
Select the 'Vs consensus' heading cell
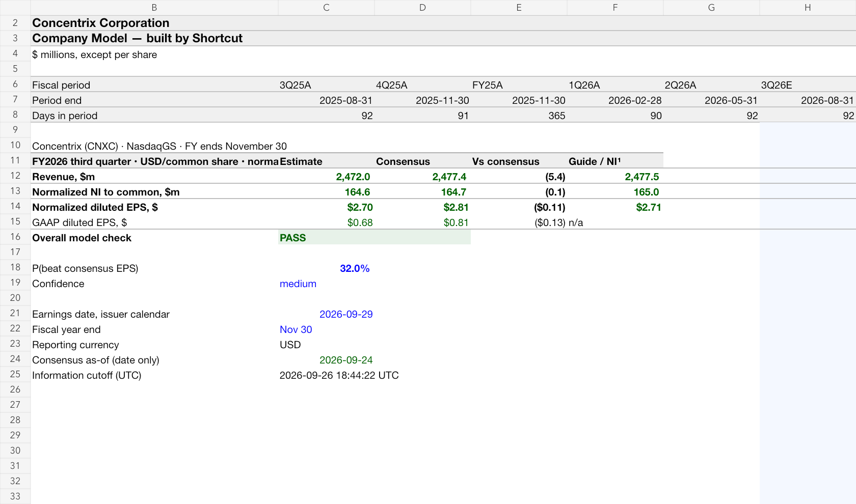click(x=519, y=161)
